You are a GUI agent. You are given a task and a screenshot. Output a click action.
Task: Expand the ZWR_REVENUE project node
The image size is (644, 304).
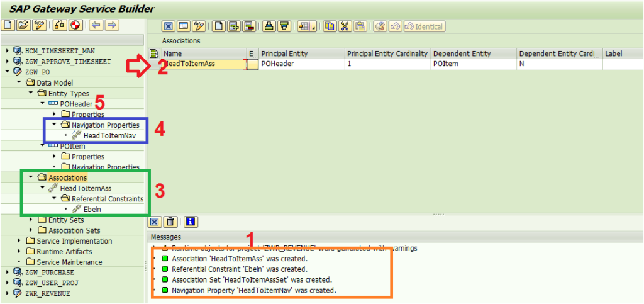[7, 293]
